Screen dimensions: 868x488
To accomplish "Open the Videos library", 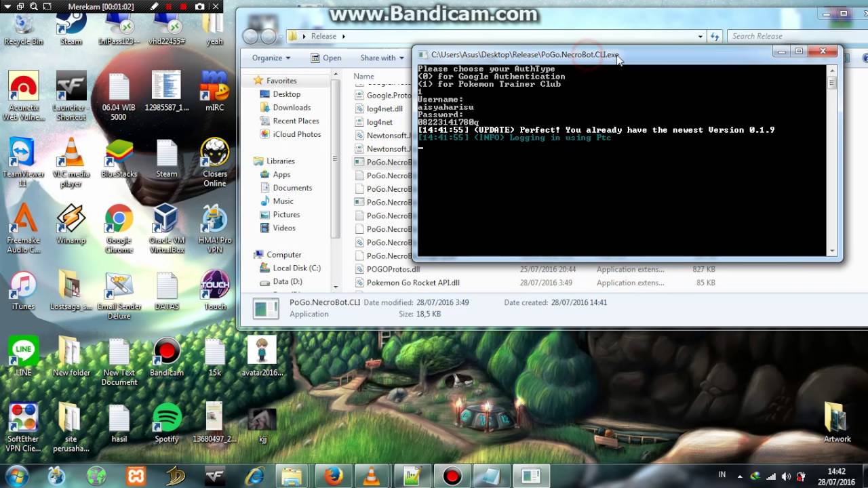I will click(277, 228).
